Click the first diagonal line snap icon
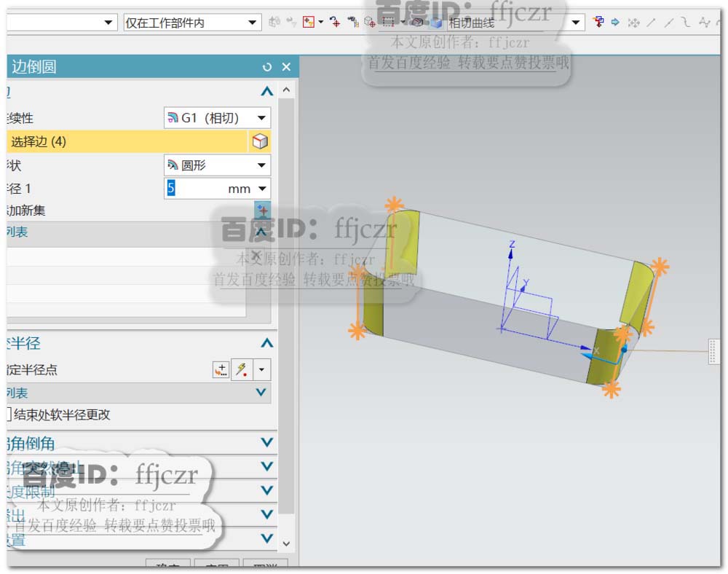This screenshot has width=728, height=574. click(x=652, y=22)
